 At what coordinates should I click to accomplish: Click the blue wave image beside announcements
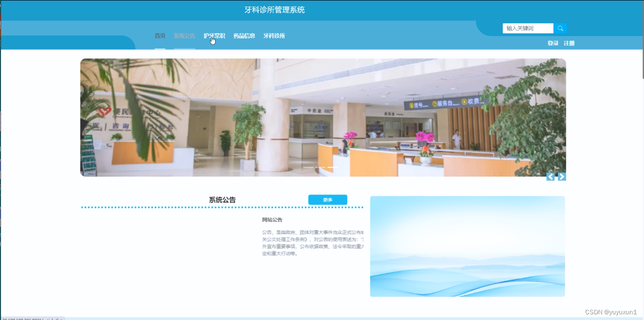467,246
